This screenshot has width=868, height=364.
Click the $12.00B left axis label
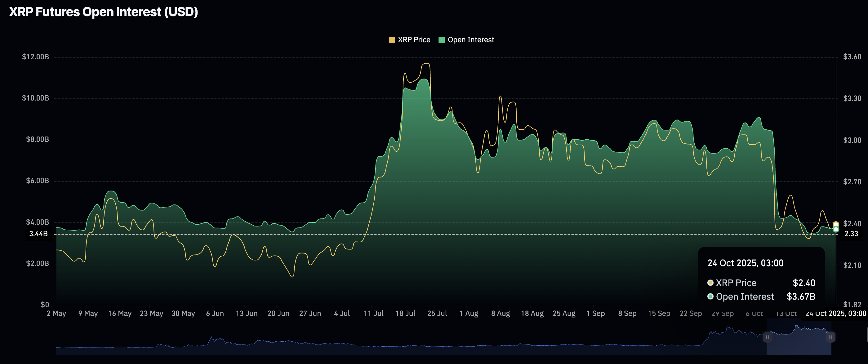pyautogui.click(x=35, y=57)
